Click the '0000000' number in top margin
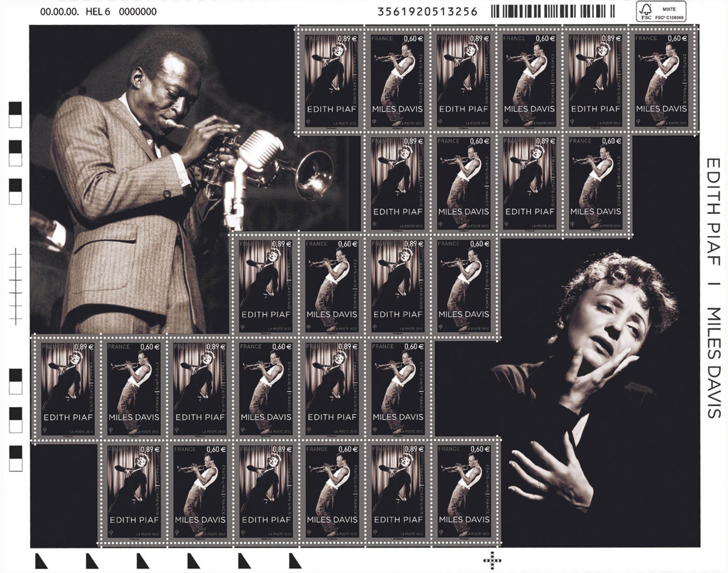728x573 pixels. (138, 12)
